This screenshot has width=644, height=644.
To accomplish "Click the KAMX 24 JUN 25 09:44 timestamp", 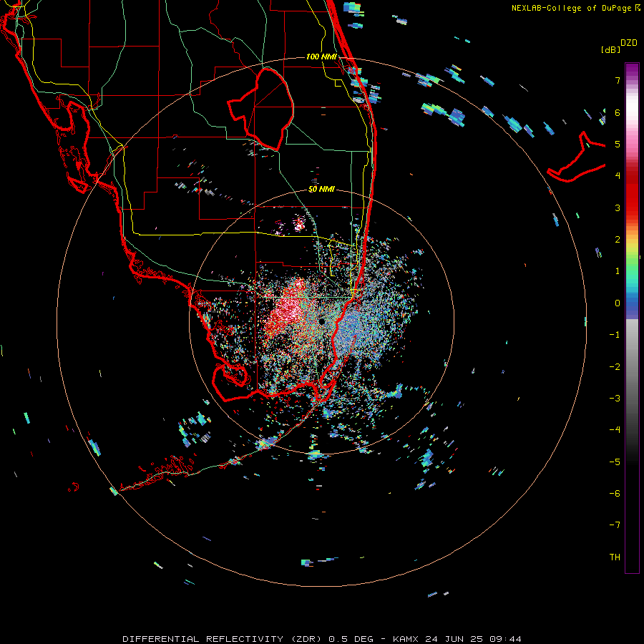I will coord(457,639).
